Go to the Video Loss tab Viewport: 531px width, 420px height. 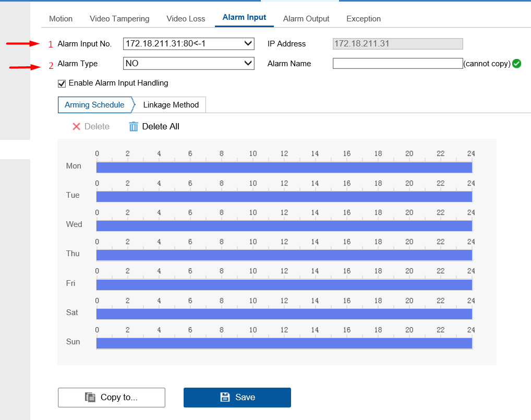(186, 19)
